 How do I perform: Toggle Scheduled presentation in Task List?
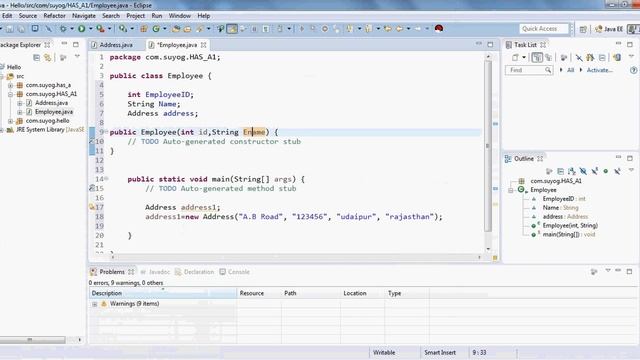[x=548, y=58]
